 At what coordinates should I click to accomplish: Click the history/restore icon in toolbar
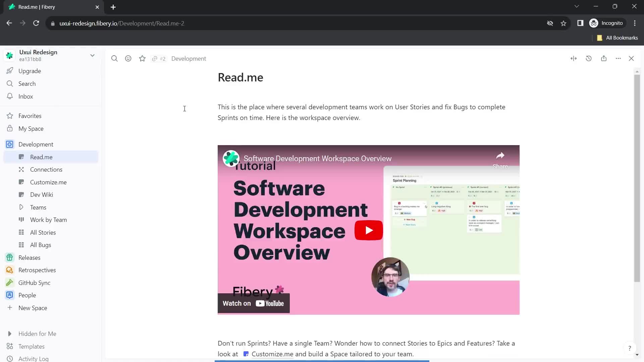point(589,58)
